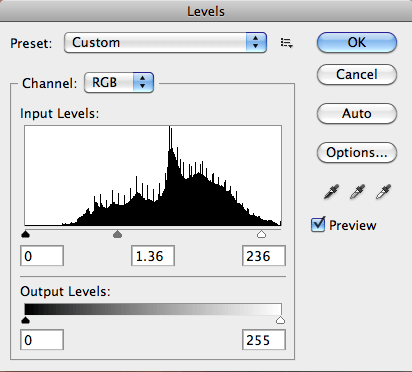Open the Preset dropdown showing Custom
The height and width of the screenshot is (372, 412).
(x=165, y=42)
